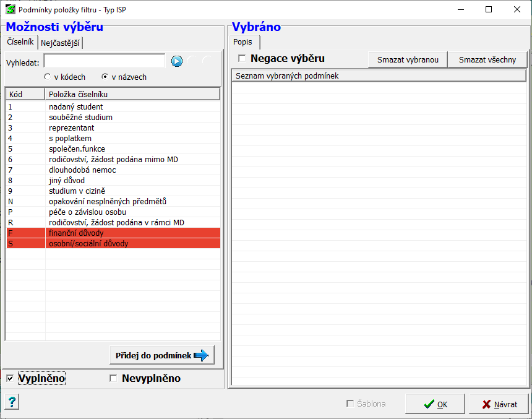Click 'Smazat všechny' button
Viewport: 532px width, 419px height.
(487, 59)
